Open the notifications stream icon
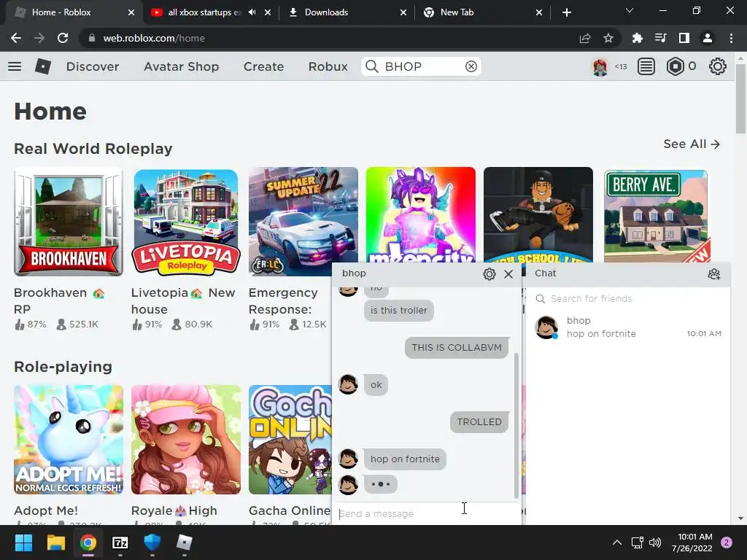Screen dimensions: 747x560 pyautogui.click(x=646, y=66)
